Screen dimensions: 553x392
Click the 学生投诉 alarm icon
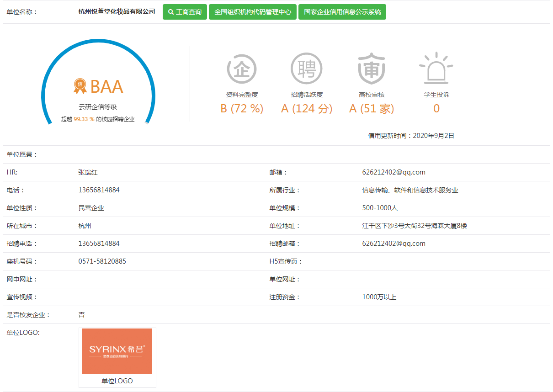(x=436, y=69)
